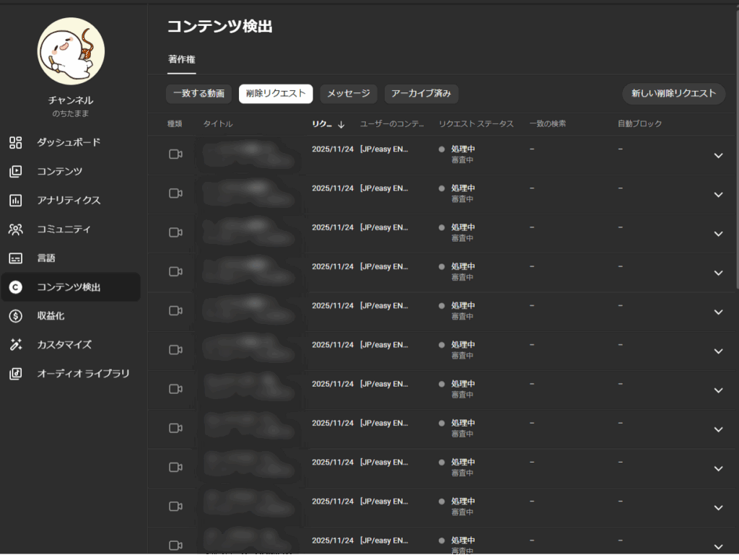Select the 一致する動画 filter chip
The height and width of the screenshot is (560, 739).
tap(198, 93)
